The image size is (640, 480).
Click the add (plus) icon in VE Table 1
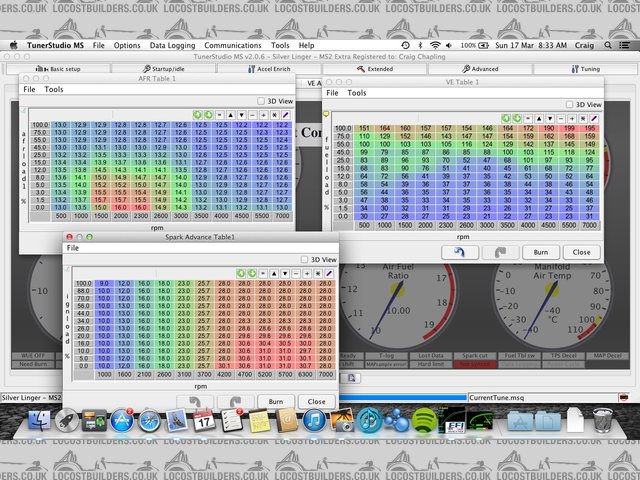pos(572,118)
